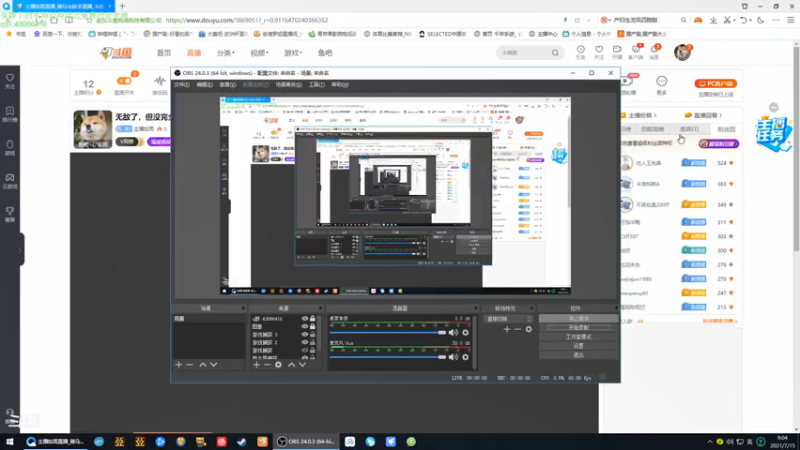Expand 游戏 dropdown in Douyu navigation
Image resolution: width=800 pixels, height=450 pixels.
pos(293,53)
